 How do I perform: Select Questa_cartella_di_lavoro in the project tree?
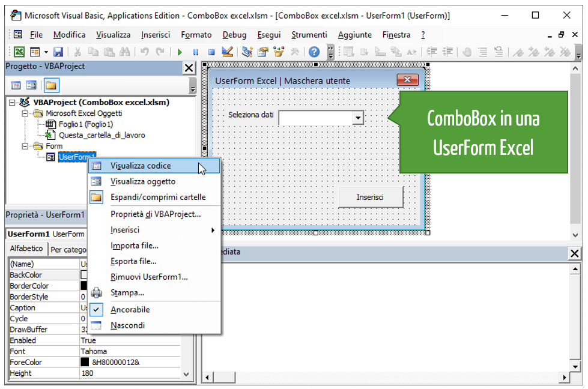coord(102,135)
